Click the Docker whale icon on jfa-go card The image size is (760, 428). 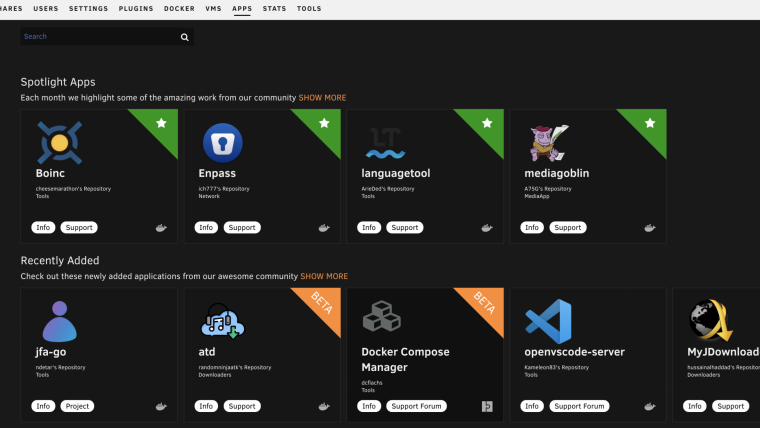(x=161, y=406)
